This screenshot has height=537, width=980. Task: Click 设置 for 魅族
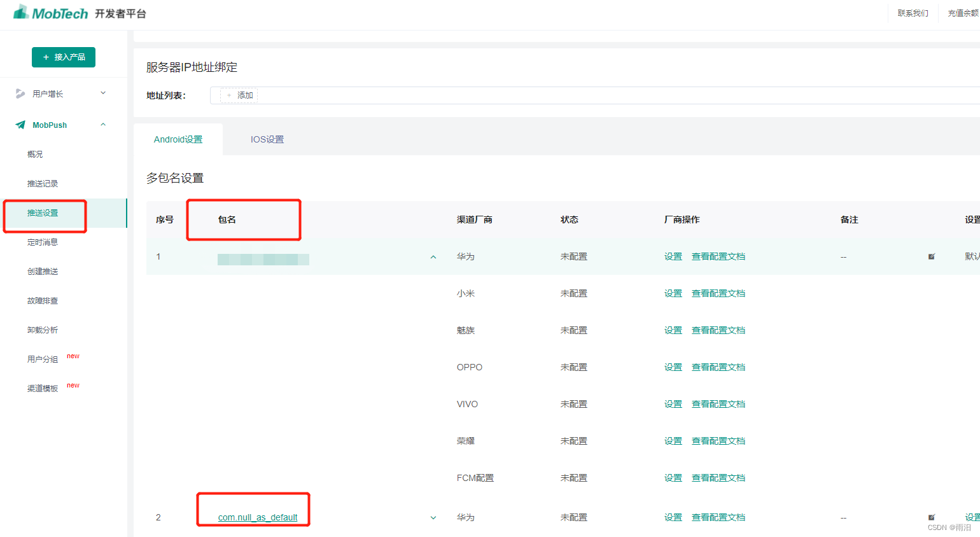pyautogui.click(x=673, y=330)
